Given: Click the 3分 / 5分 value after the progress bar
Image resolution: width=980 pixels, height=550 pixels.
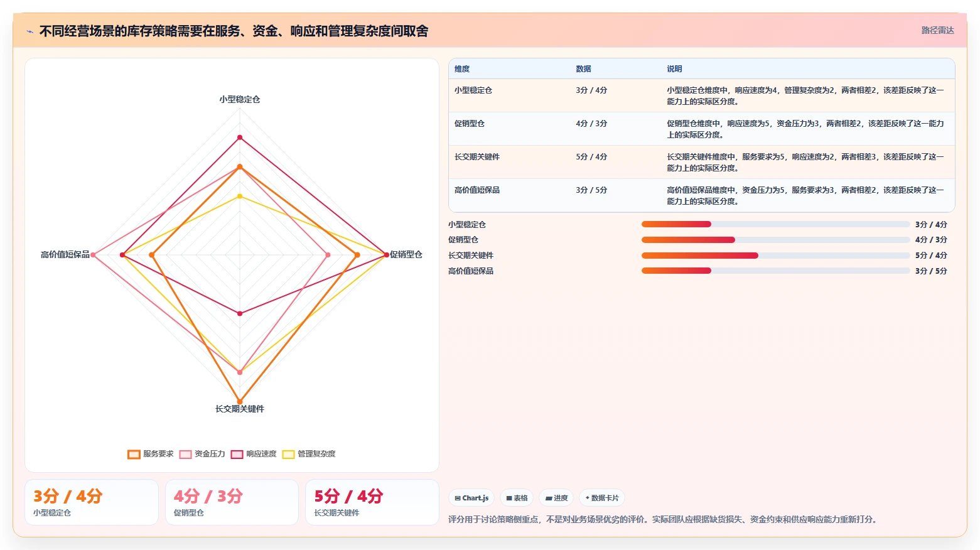Looking at the screenshot, I should tap(931, 271).
